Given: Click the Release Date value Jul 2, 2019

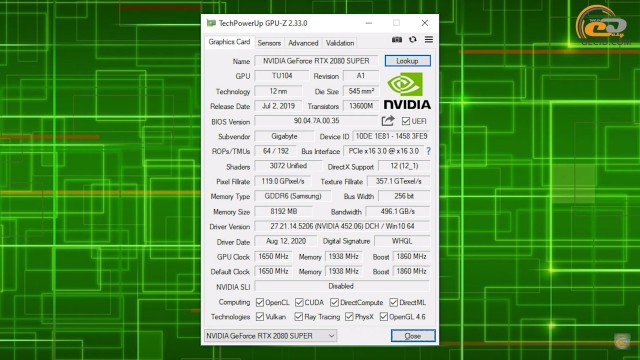Looking at the screenshot, I should pyautogui.click(x=278, y=106).
